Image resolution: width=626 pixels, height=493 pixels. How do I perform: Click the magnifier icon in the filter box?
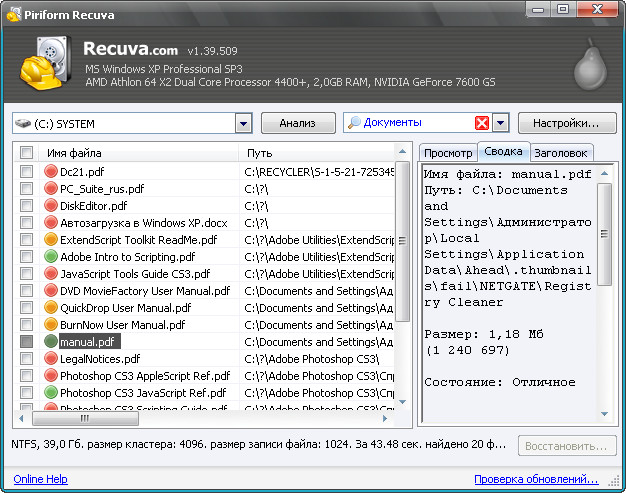(x=354, y=123)
